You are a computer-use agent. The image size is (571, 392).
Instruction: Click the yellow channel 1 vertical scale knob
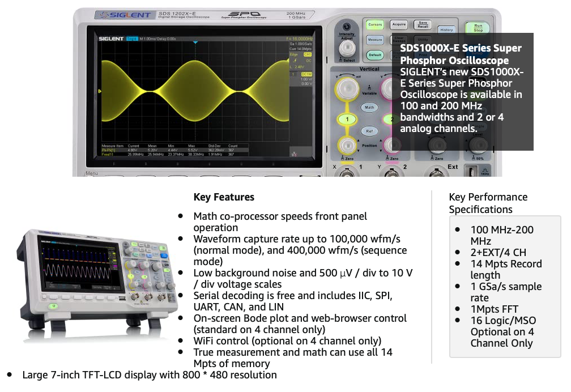click(x=347, y=88)
